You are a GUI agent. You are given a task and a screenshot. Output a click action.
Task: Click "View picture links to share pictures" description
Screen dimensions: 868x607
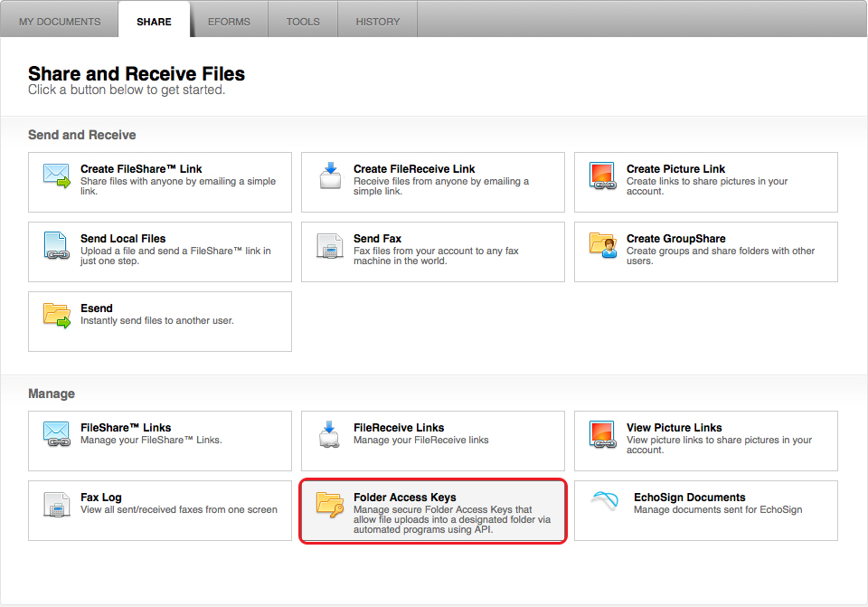click(x=719, y=445)
